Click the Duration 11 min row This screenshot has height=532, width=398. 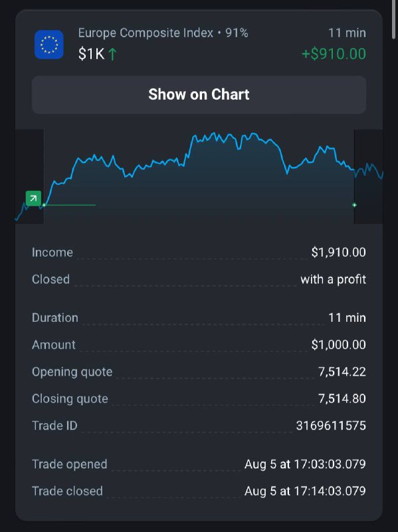tap(199, 318)
